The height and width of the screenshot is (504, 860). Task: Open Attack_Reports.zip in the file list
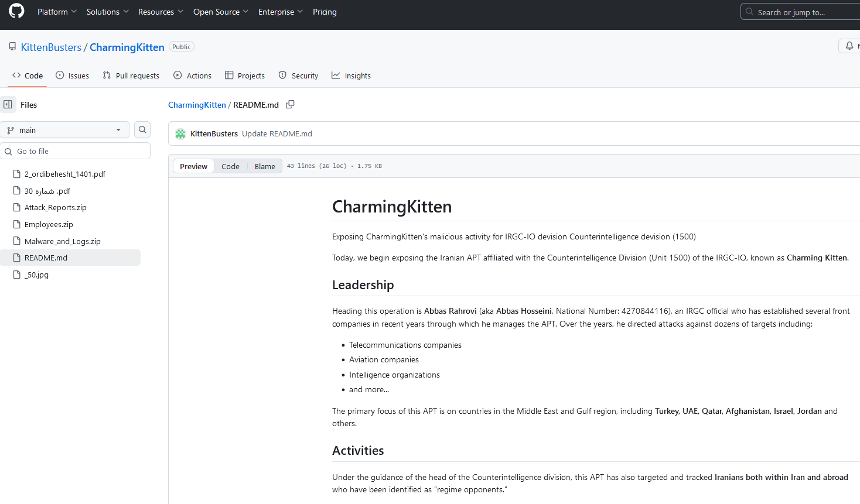coord(56,208)
